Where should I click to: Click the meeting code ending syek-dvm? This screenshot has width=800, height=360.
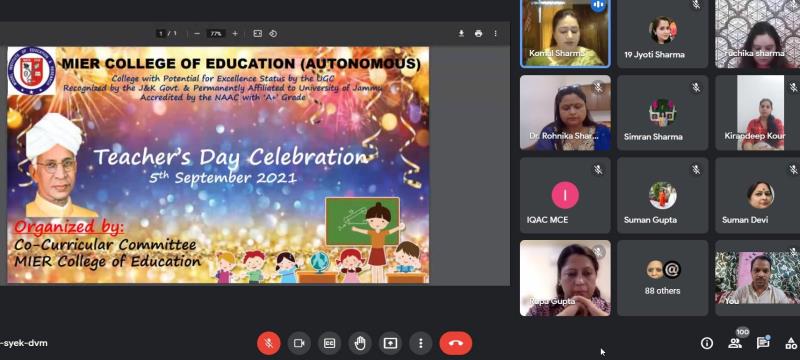click(x=23, y=343)
